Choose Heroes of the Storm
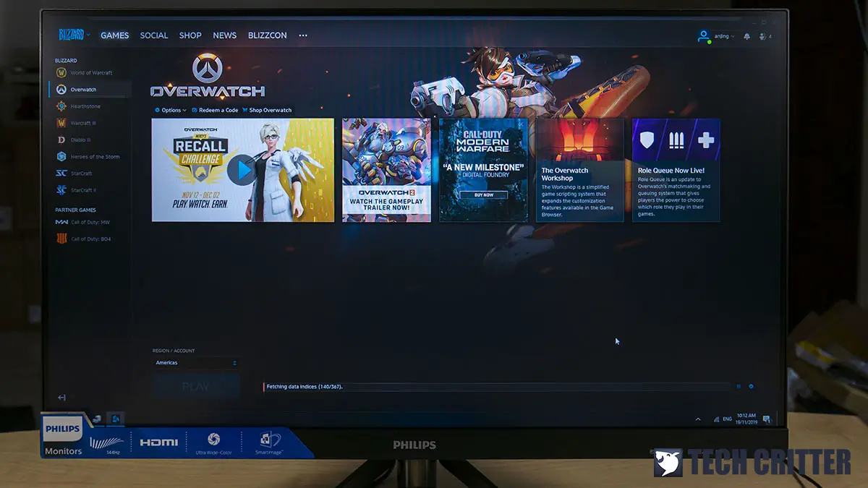The width and height of the screenshot is (868, 488). click(x=88, y=156)
